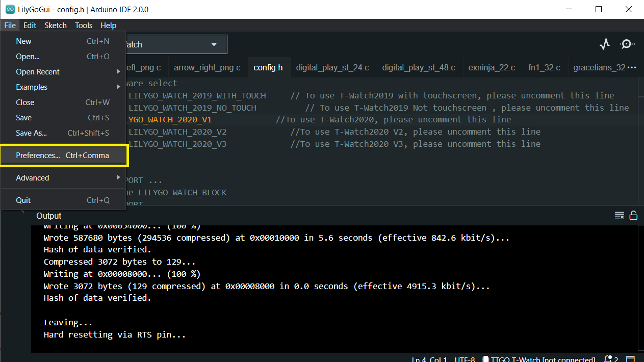Click the LILYGO_WATCH_2020_V2 code line

334,132
